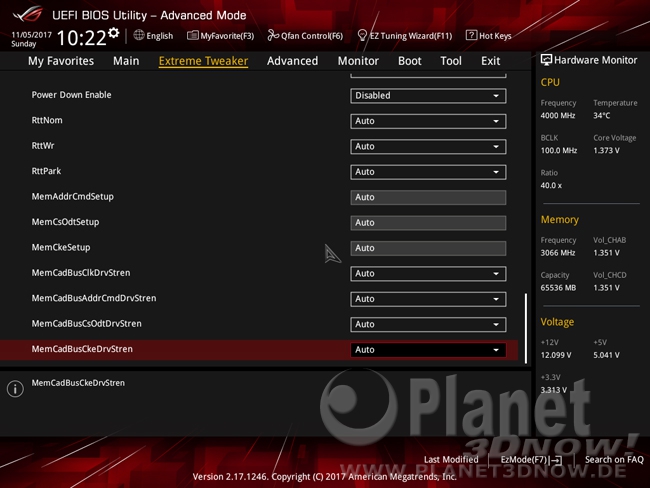Click the ROG logo icon
The image size is (650, 488).
(x=27, y=15)
